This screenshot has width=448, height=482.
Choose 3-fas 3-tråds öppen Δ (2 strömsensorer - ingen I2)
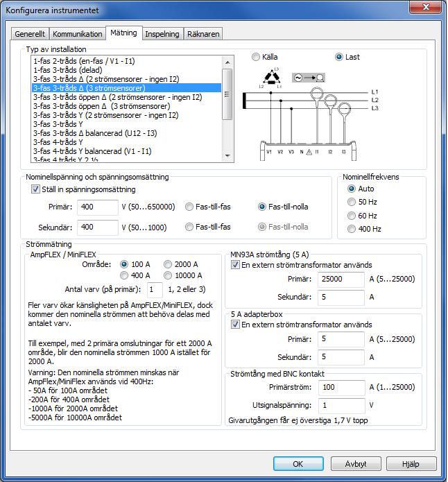[x=126, y=97]
